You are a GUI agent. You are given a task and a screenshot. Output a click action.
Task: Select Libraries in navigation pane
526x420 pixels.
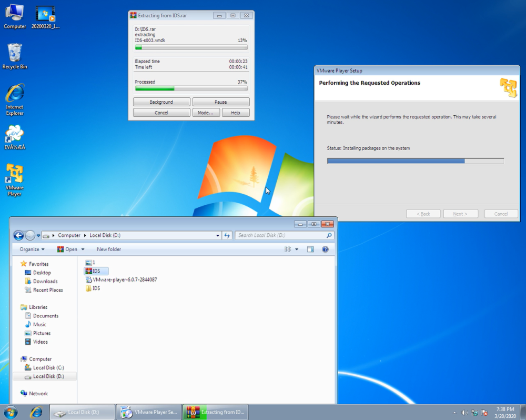coord(34,307)
